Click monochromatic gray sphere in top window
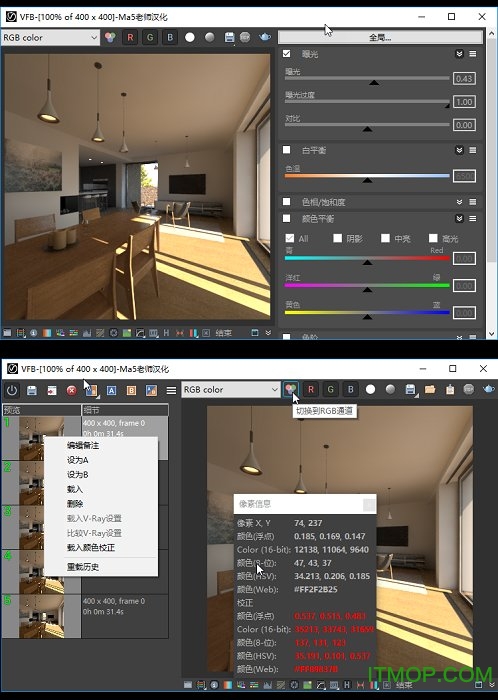The height and width of the screenshot is (700, 498). click(x=209, y=38)
